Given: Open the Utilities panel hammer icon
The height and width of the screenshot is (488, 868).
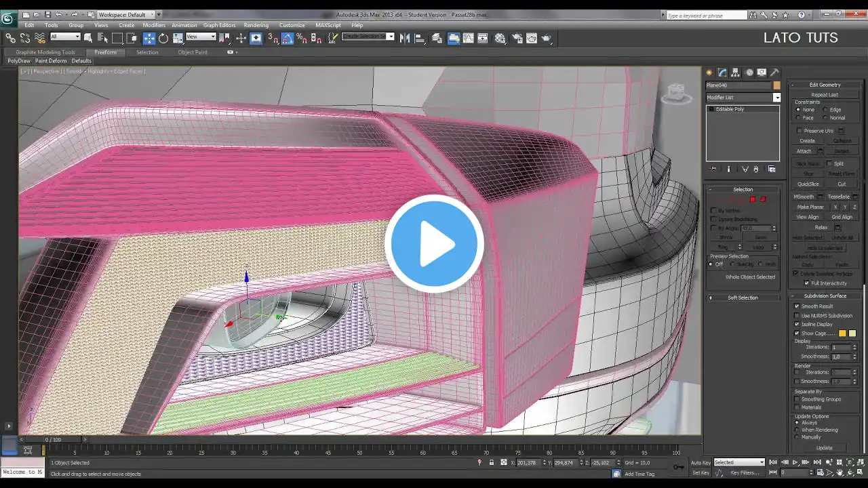Looking at the screenshot, I should click(x=774, y=73).
